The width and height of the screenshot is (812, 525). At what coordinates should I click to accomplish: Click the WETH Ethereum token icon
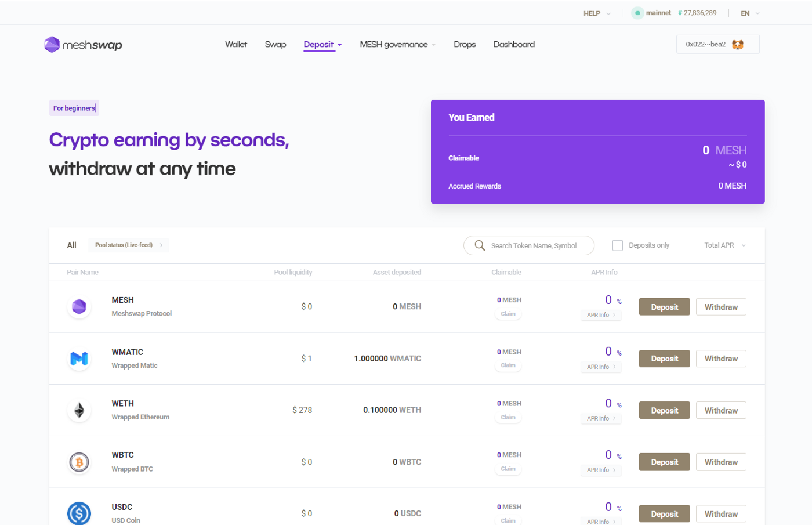(x=79, y=410)
